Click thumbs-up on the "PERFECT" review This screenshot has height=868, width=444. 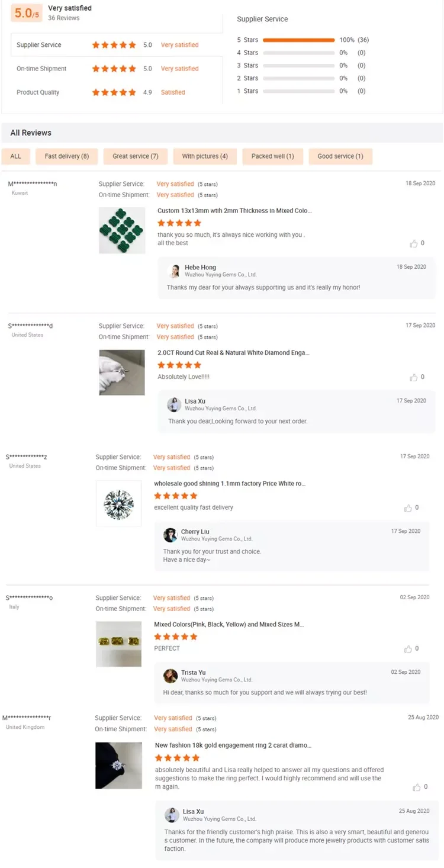[408, 649]
